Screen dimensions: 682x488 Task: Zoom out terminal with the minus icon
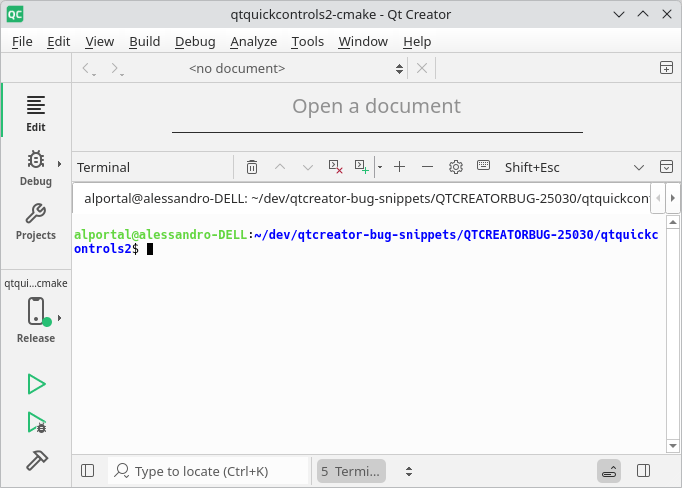click(x=427, y=167)
